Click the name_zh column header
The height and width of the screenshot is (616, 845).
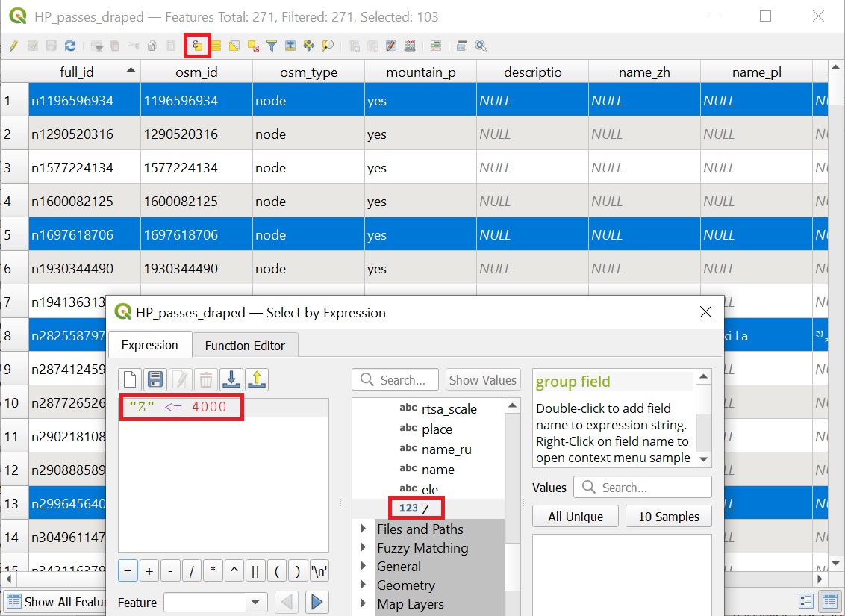644,72
